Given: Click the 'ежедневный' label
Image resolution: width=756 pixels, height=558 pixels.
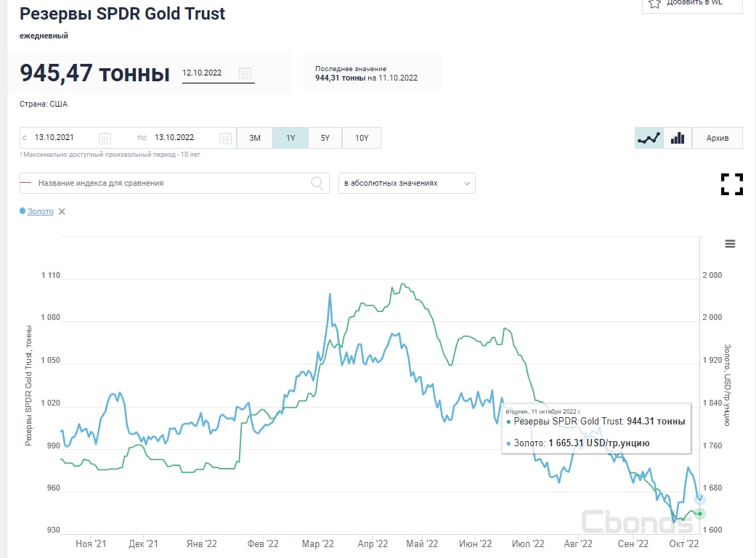Looking at the screenshot, I should click(x=44, y=36).
